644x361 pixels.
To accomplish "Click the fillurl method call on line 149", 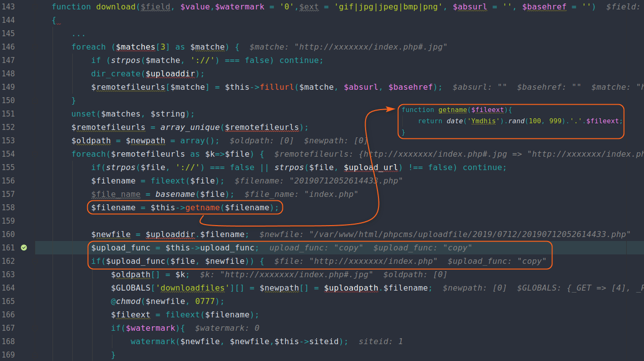I will point(277,87).
